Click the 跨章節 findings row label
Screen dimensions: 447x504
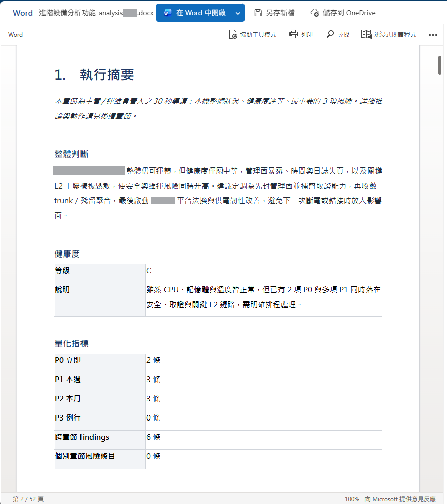pos(82,437)
